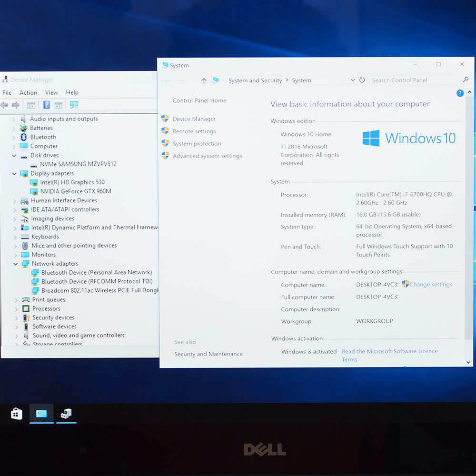The width and height of the screenshot is (476, 476).
Task: Open the Device Manager link in System sidebar
Action: click(x=194, y=119)
